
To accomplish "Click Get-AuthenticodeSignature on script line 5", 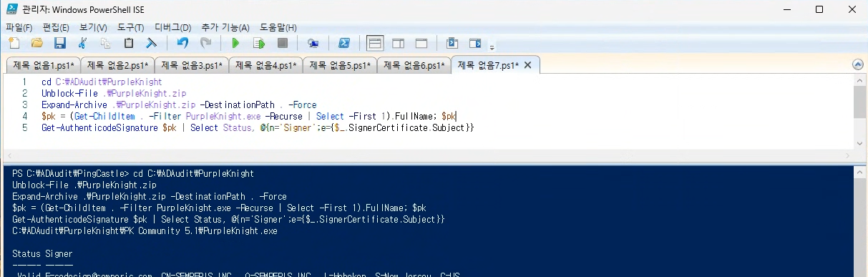I will coord(100,127).
